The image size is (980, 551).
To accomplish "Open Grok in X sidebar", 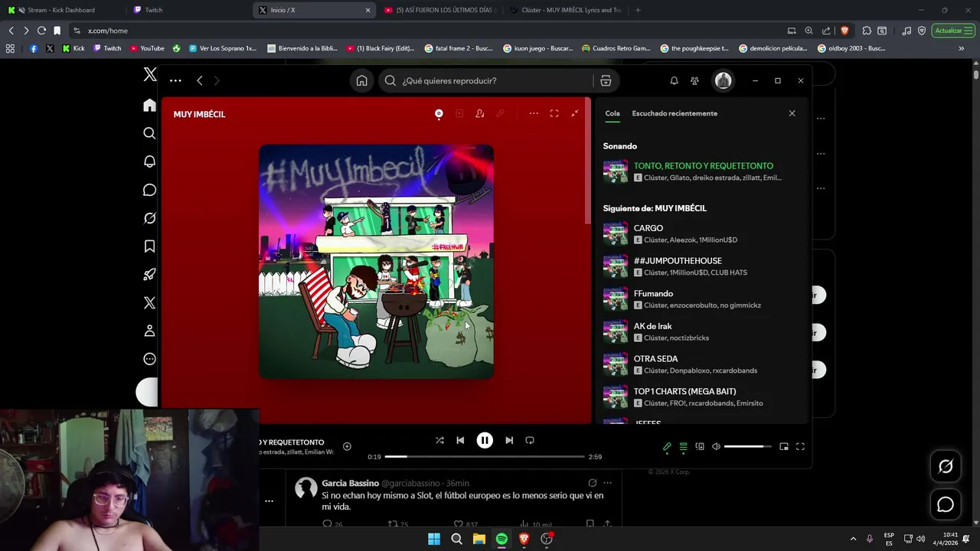I will pyautogui.click(x=149, y=218).
